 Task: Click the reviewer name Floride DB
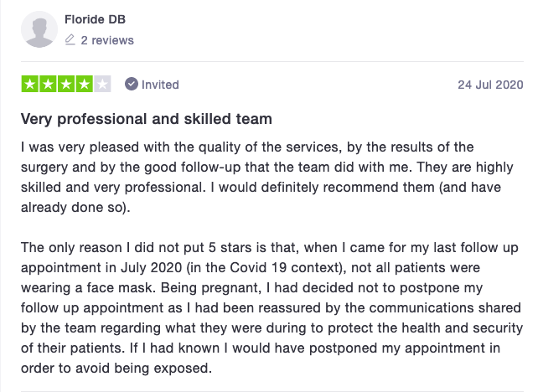click(95, 19)
